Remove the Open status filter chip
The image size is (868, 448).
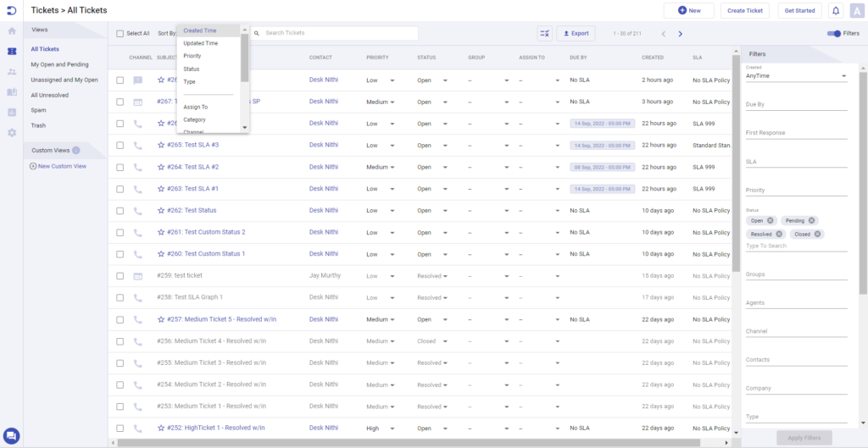click(x=770, y=220)
